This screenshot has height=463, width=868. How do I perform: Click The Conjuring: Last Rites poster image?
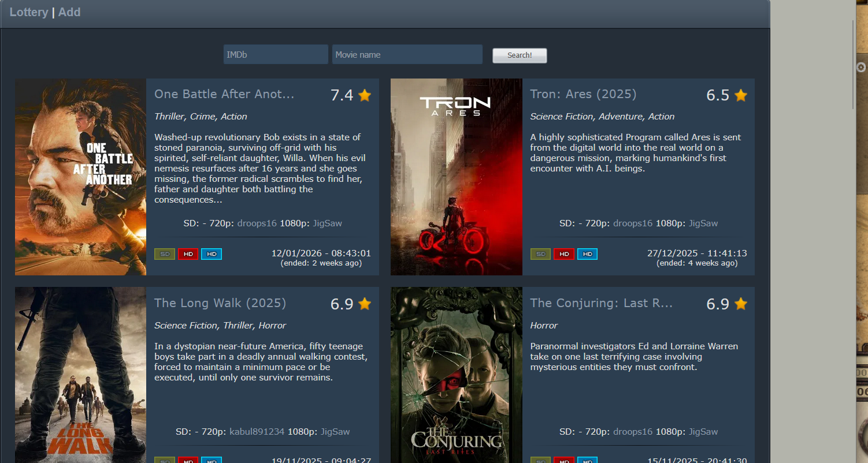(456, 375)
